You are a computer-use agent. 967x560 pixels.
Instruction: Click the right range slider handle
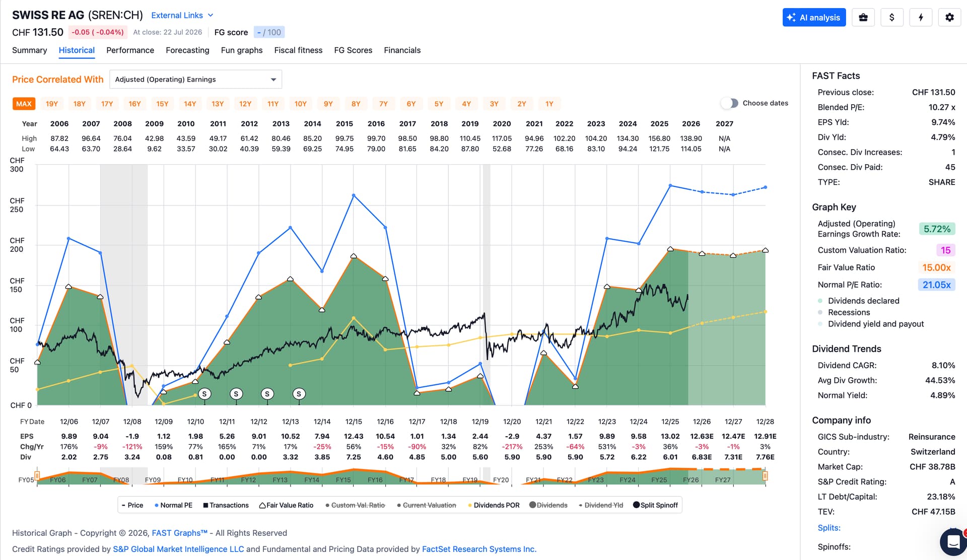click(765, 476)
